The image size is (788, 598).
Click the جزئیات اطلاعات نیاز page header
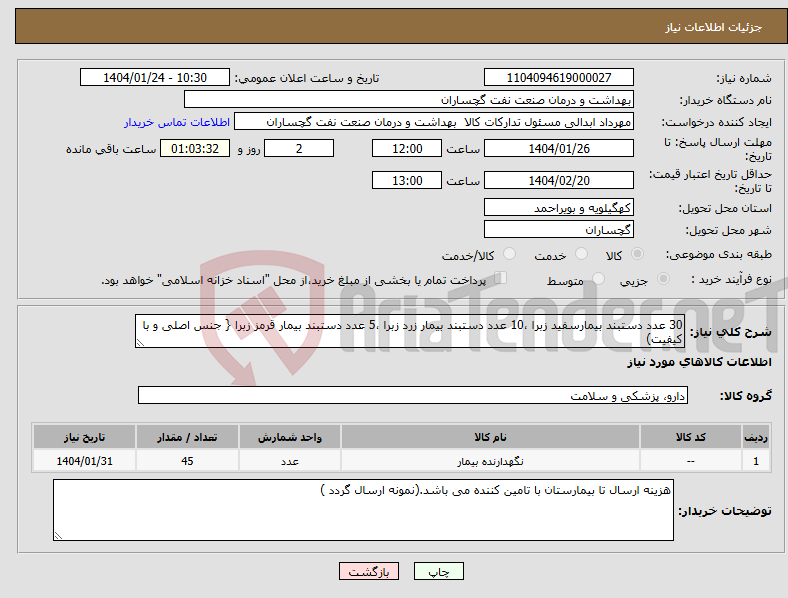[714, 27]
